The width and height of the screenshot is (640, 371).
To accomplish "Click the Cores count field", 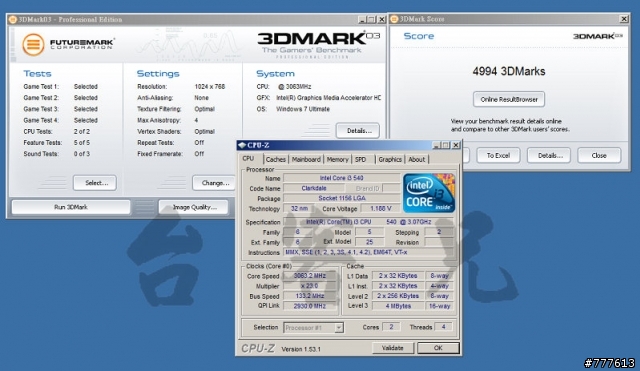I will click(391, 327).
